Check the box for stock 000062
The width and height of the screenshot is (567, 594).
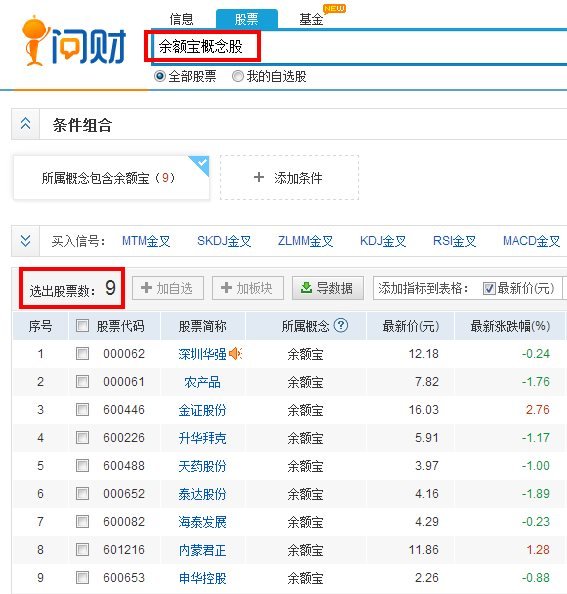82,353
